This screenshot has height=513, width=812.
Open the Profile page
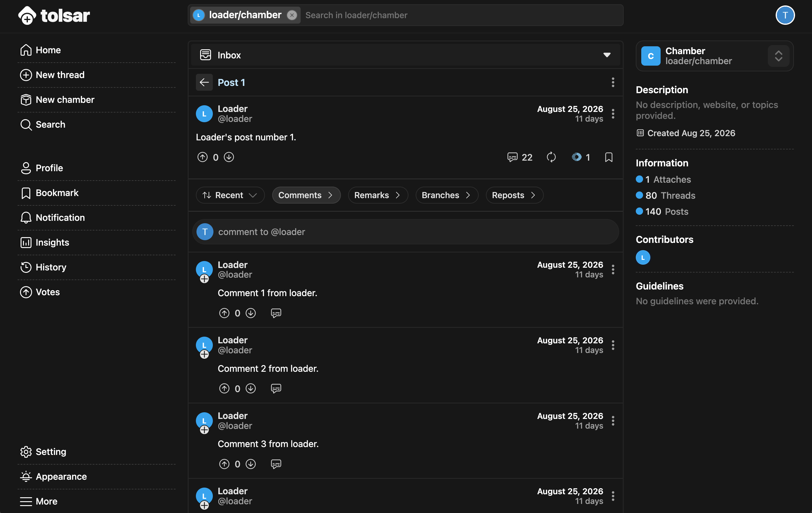coord(97,168)
